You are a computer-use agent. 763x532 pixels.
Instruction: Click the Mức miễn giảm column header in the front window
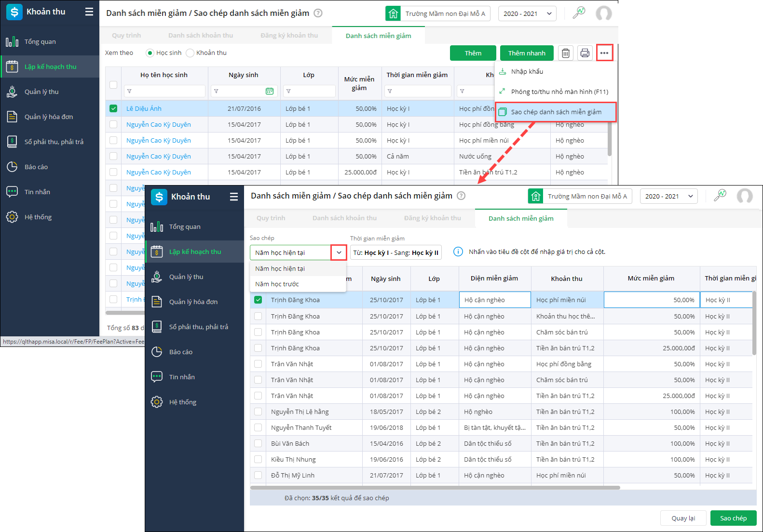(651, 278)
